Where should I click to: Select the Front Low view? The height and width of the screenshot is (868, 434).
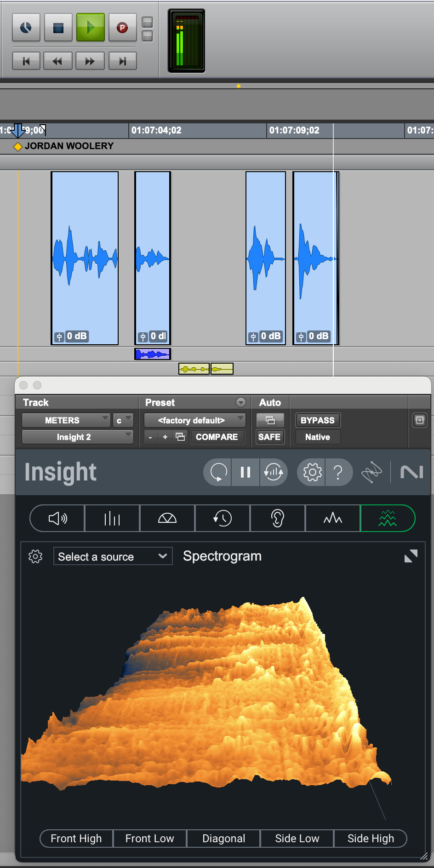(x=150, y=839)
